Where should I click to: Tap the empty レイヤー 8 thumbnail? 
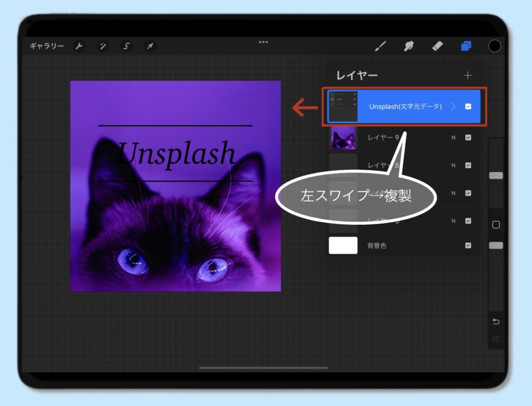pyautogui.click(x=343, y=165)
